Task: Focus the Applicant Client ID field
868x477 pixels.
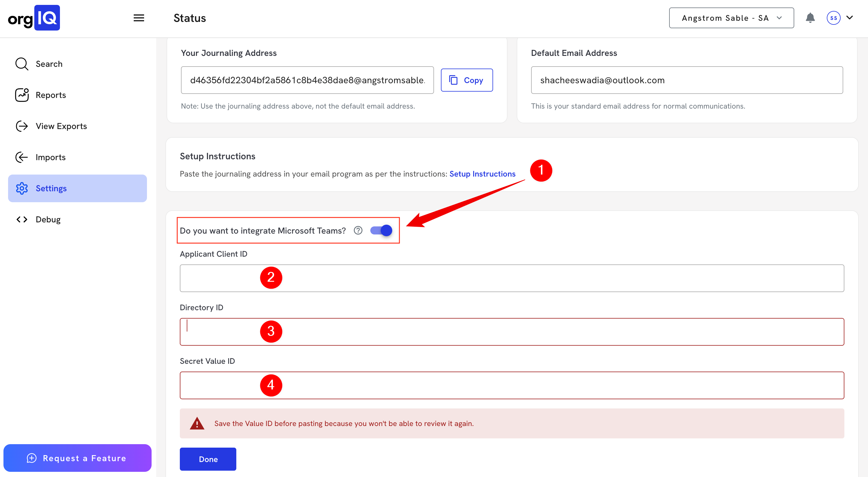Action: click(512, 278)
